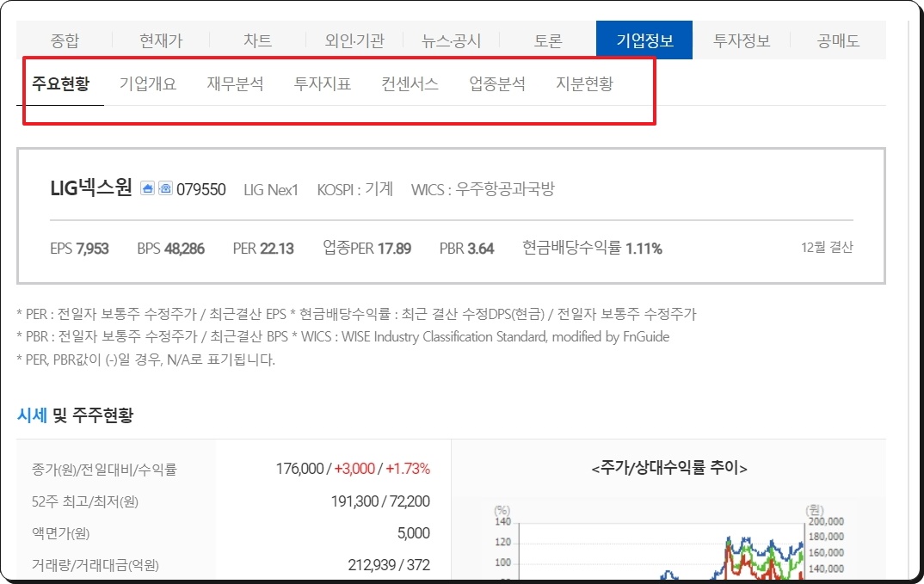The height and width of the screenshot is (584, 924).
Task: Select the 주요현황 sub-tab
Action: (x=60, y=83)
